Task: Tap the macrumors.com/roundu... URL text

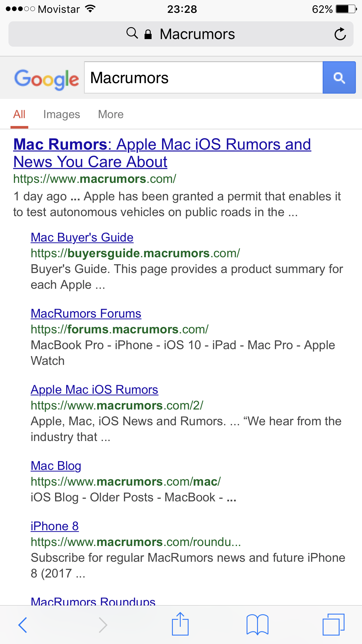Action: click(x=136, y=542)
